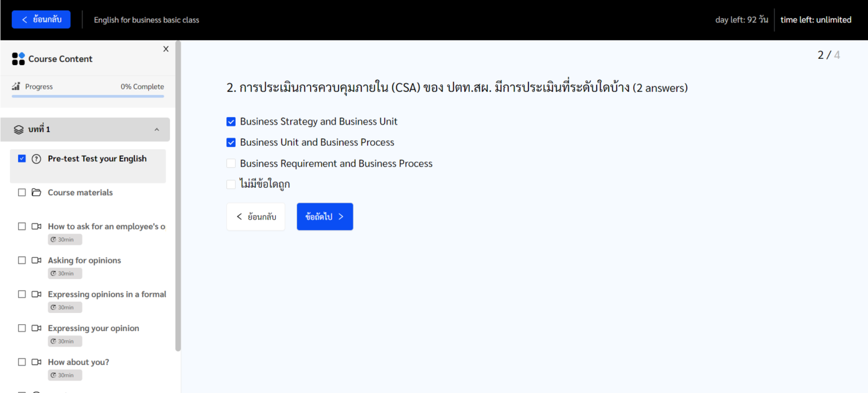Click video icon beside Expressing your opinion

tap(37, 329)
